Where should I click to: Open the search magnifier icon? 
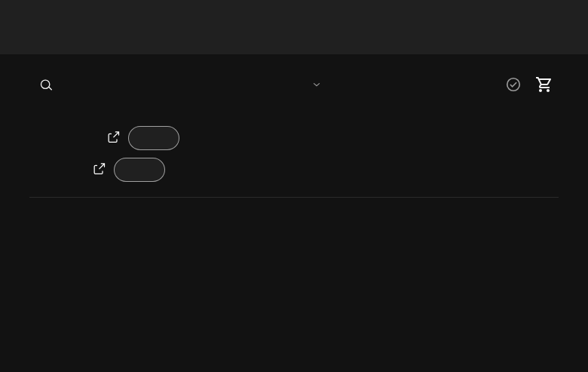(46, 85)
